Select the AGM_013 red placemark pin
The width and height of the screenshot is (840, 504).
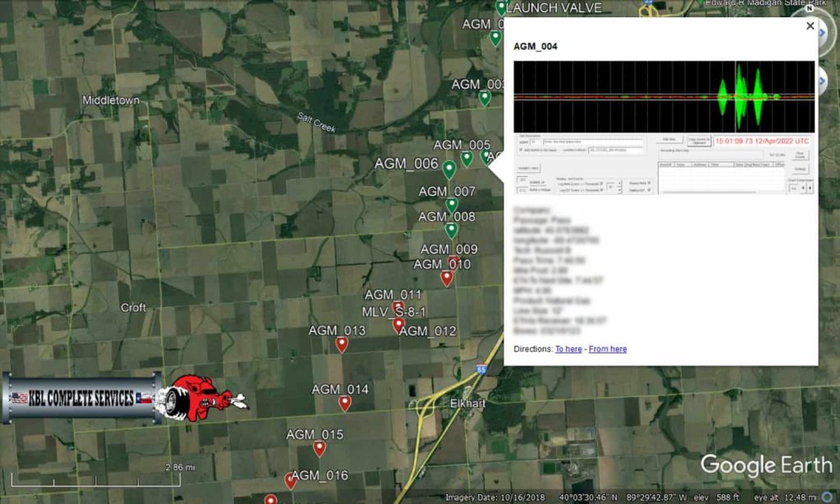[342, 344]
